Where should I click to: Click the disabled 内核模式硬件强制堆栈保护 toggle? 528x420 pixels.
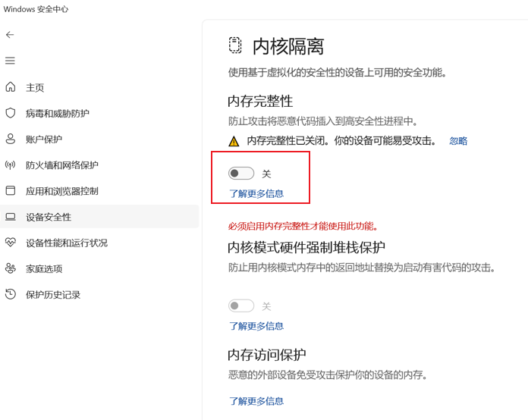click(x=241, y=306)
